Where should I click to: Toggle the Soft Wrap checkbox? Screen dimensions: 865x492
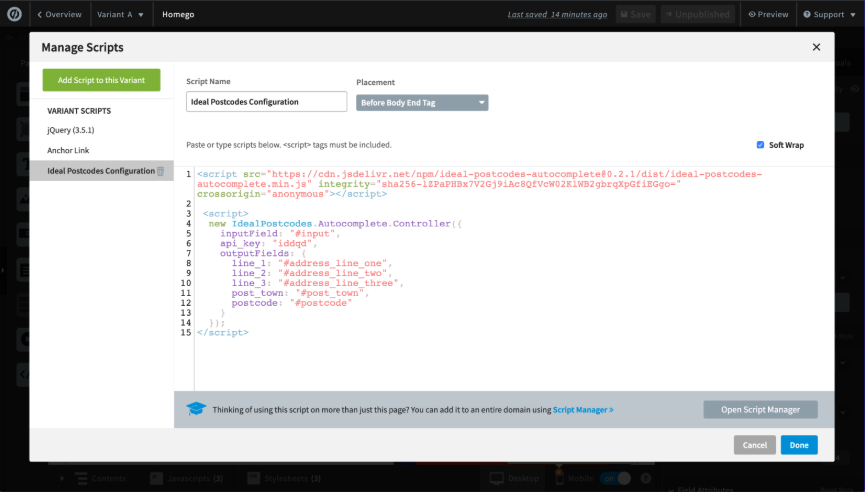coord(760,145)
